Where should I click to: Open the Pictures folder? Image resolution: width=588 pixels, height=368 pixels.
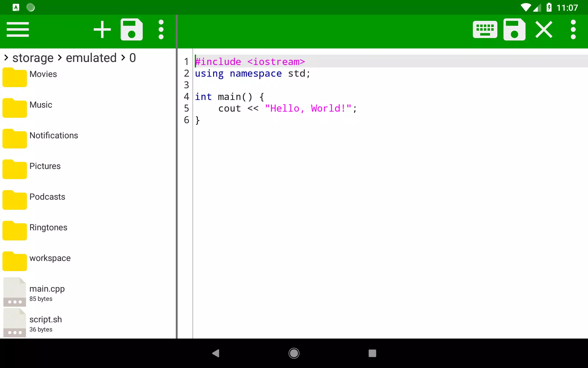click(x=88, y=169)
